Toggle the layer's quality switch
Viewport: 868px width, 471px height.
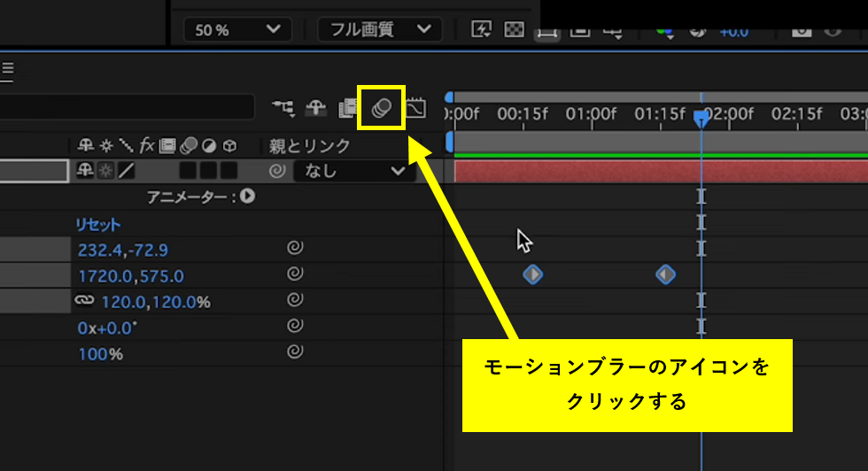coord(126,171)
